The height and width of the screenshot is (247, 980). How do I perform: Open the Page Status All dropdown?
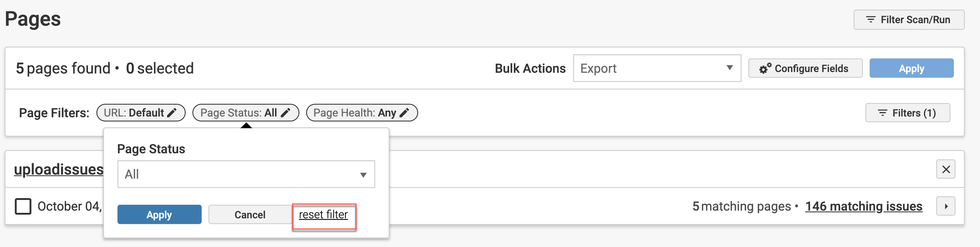pos(246,175)
